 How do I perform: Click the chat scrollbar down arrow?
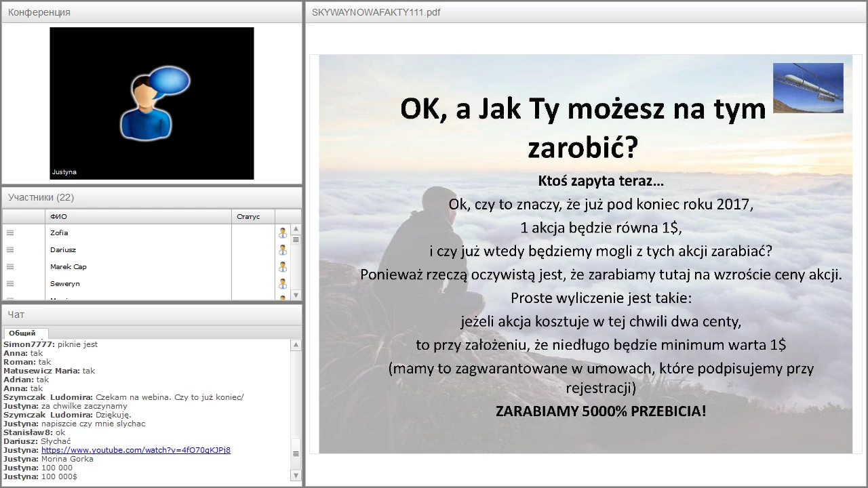pos(296,476)
